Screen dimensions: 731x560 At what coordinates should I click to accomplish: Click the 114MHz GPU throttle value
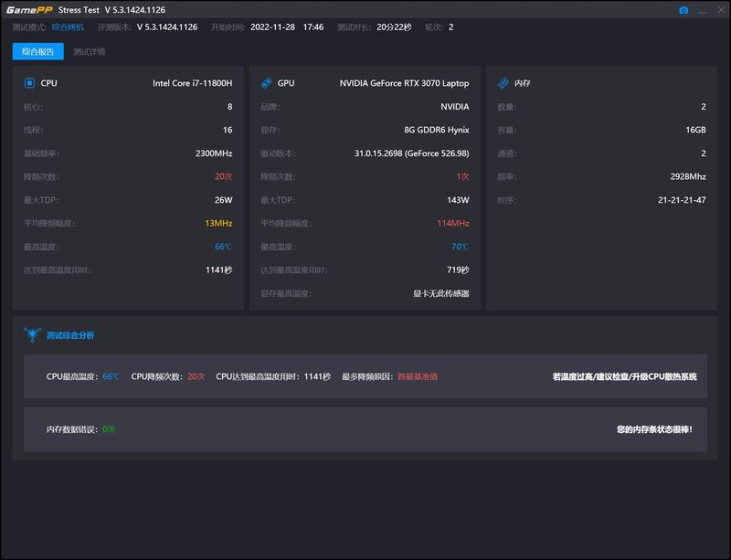(453, 223)
